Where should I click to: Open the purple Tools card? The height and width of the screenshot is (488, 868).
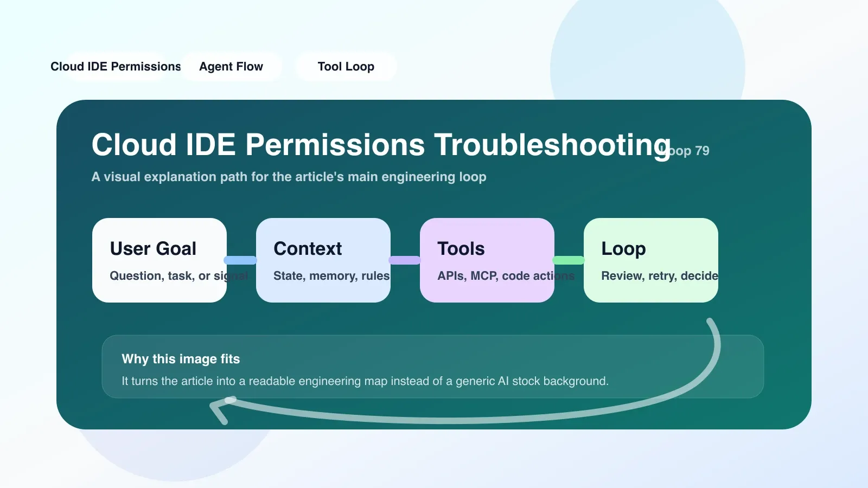(487, 260)
